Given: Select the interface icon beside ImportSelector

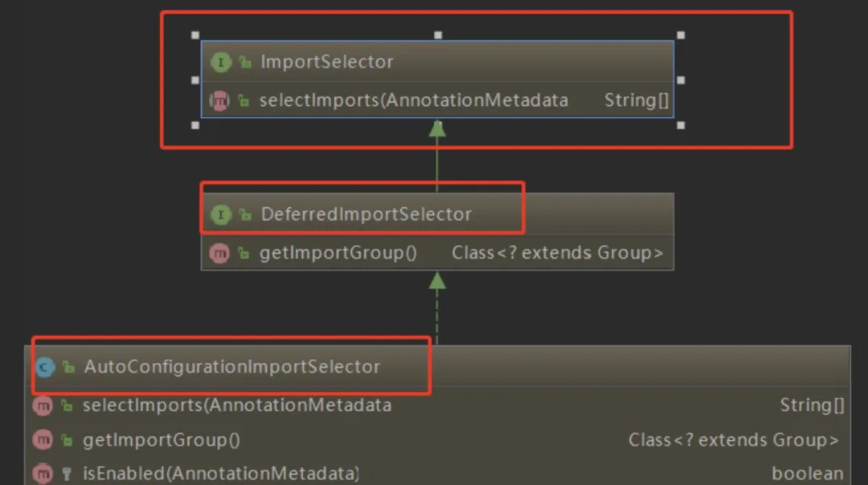Looking at the screenshot, I should pos(220,62).
